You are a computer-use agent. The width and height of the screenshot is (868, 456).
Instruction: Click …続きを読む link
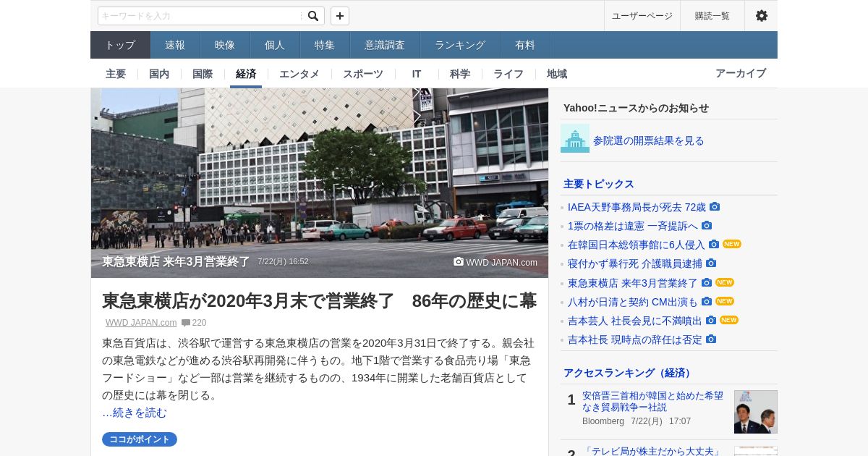(135, 413)
